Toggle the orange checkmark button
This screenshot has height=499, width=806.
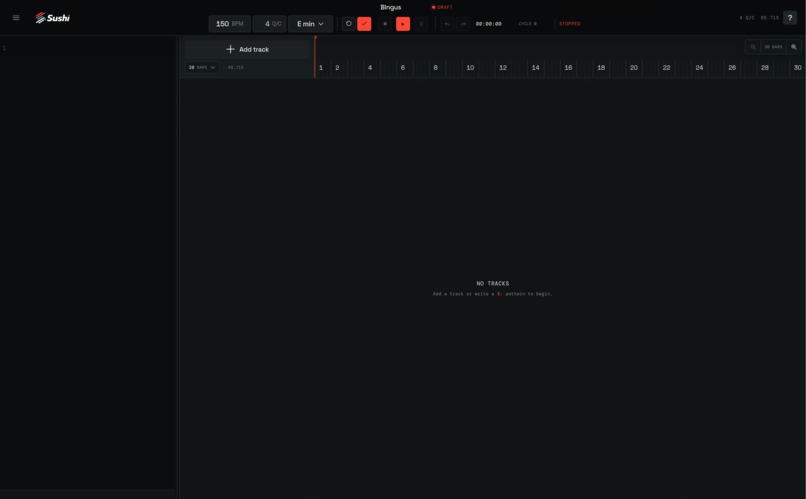coord(364,24)
